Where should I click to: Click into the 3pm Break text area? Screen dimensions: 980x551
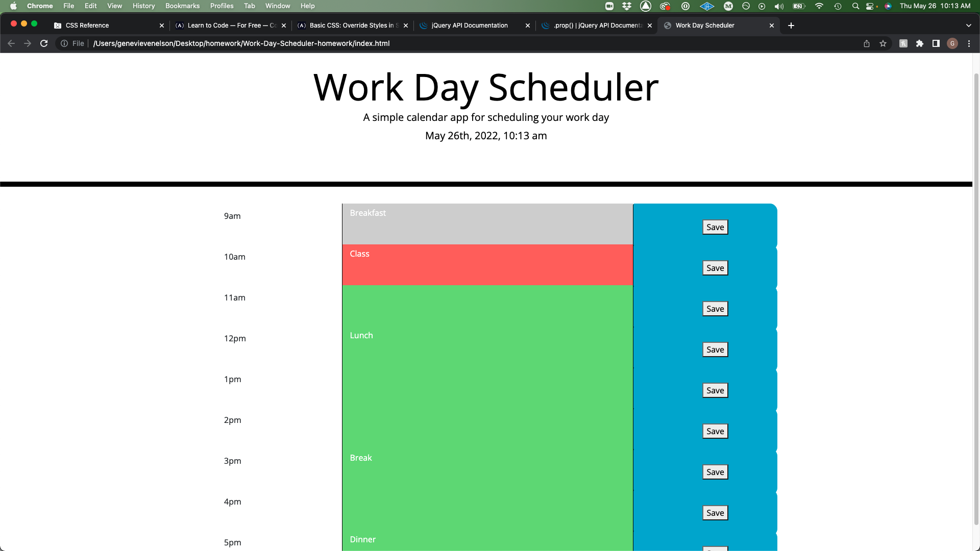(487, 469)
